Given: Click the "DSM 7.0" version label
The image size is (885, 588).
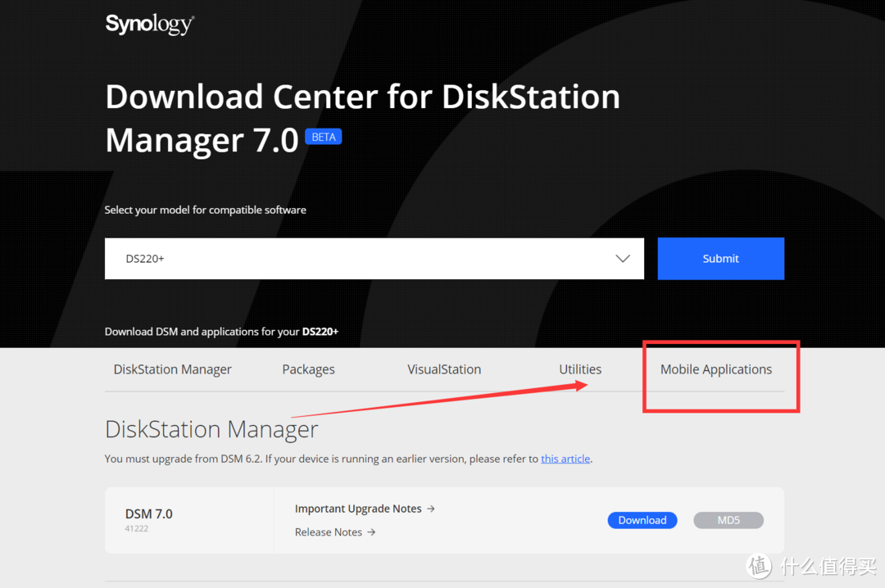Looking at the screenshot, I should click(x=149, y=514).
